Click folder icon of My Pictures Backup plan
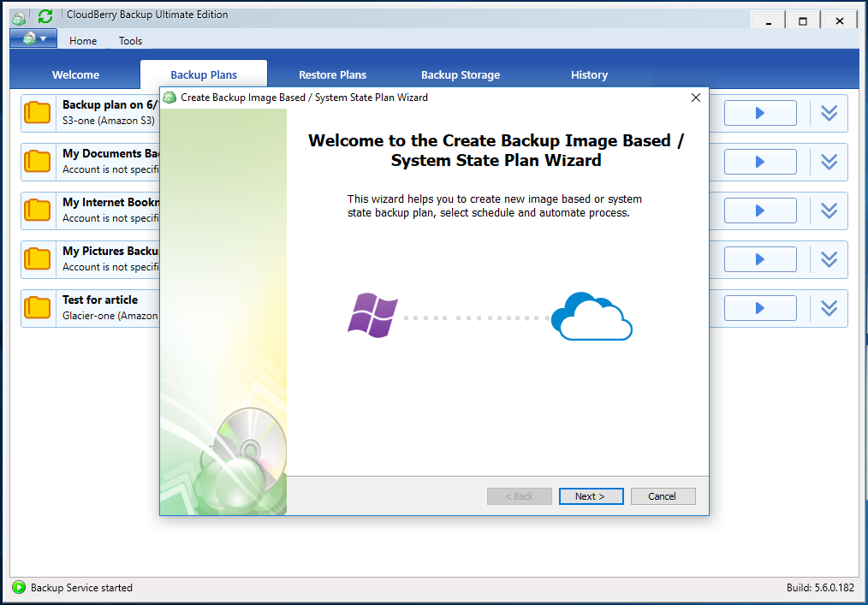Image resolution: width=868 pixels, height=605 pixels. click(x=38, y=259)
